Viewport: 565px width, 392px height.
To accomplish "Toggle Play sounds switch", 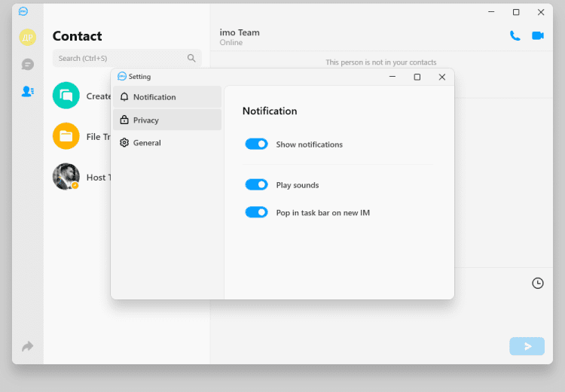I will click(257, 184).
